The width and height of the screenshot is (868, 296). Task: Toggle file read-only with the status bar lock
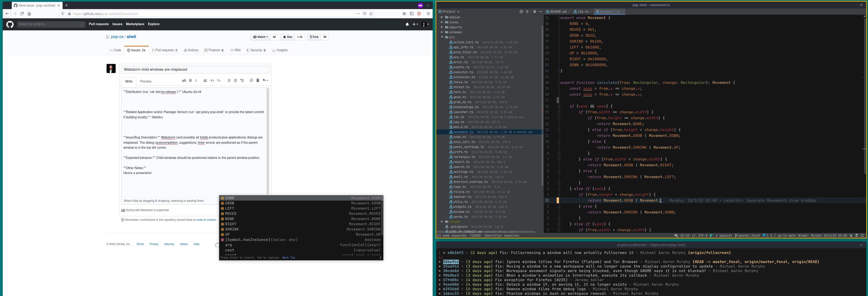tap(851, 236)
